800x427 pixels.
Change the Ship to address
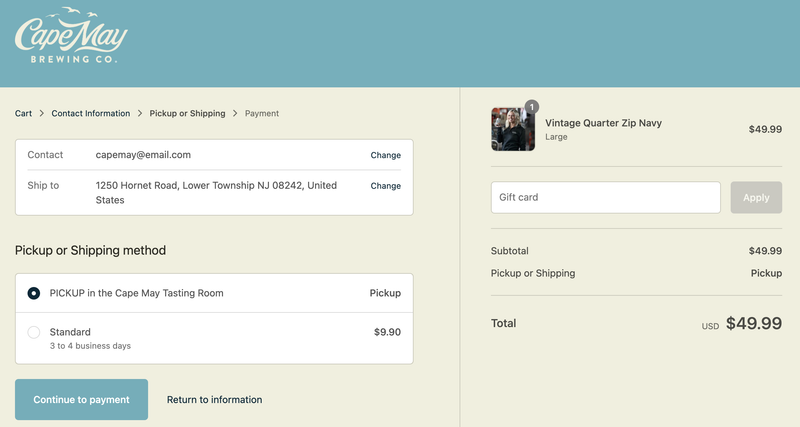pos(386,186)
